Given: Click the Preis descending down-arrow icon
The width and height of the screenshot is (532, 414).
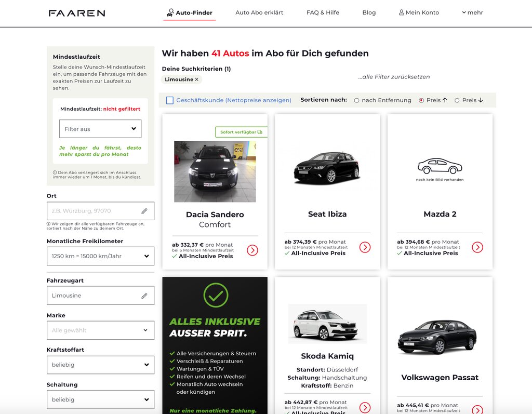Looking at the screenshot, I should 481,100.
